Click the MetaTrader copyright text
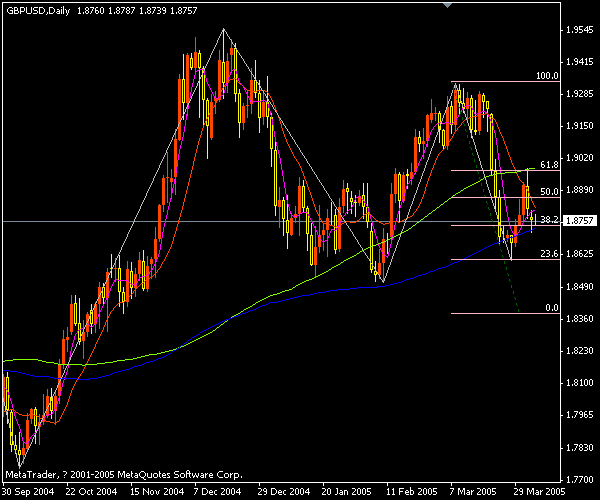The height and width of the screenshot is (500, 600). [124, 475]
